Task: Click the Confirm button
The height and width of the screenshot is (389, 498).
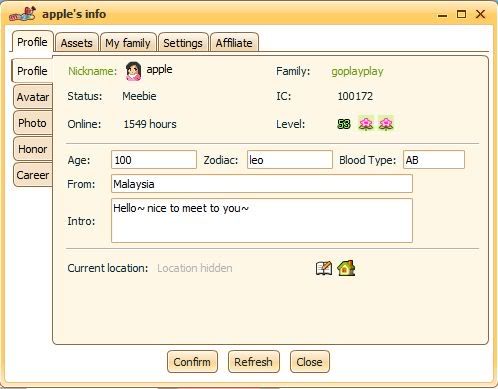Action: 192,362
